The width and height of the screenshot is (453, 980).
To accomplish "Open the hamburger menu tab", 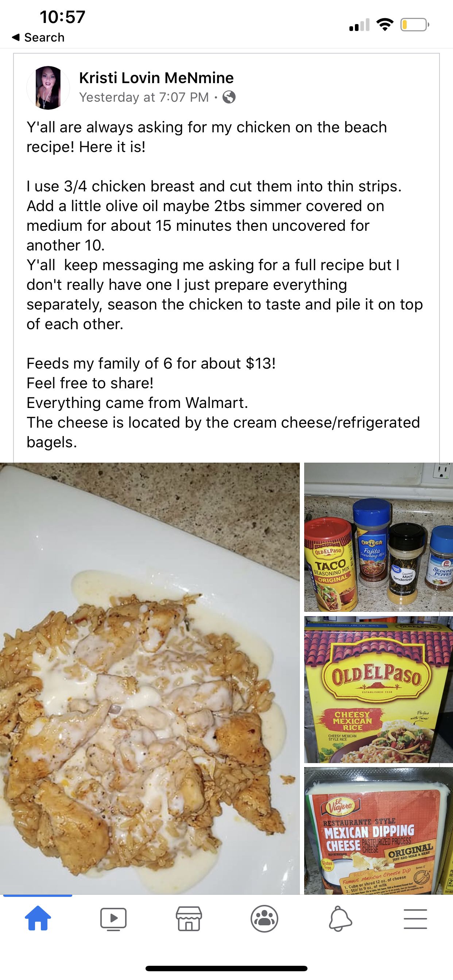I will point(415,919).
